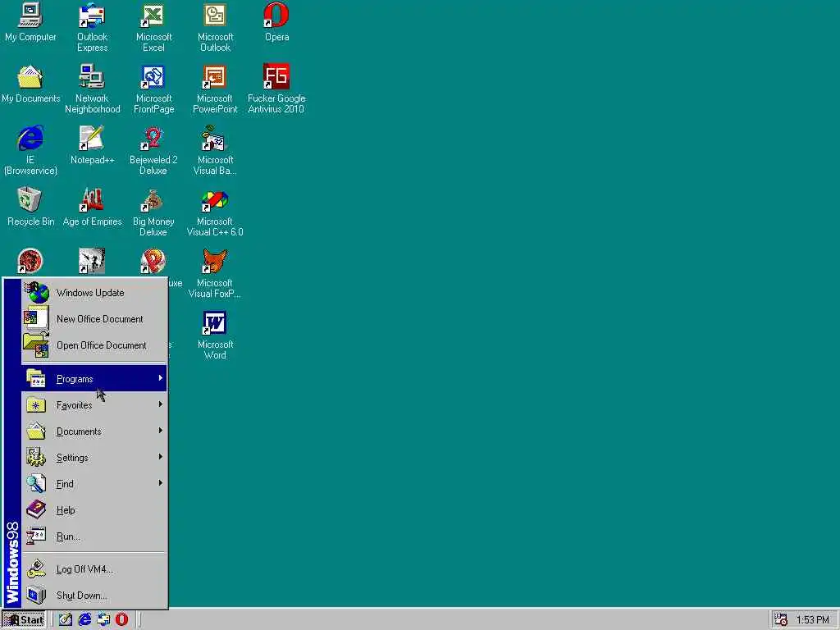Click the IE (Browservice) desktop icon
The image size is (840, 630).
tap(30, 150)
